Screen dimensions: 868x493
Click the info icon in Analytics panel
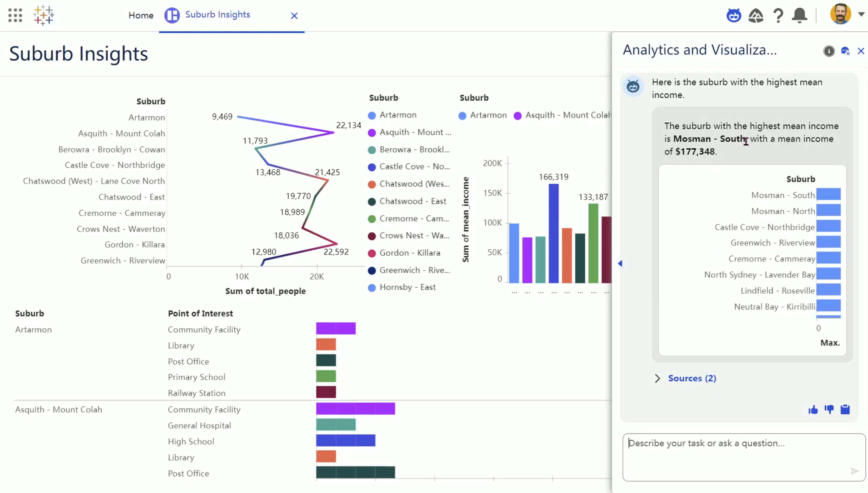click(x=829, y=51)
